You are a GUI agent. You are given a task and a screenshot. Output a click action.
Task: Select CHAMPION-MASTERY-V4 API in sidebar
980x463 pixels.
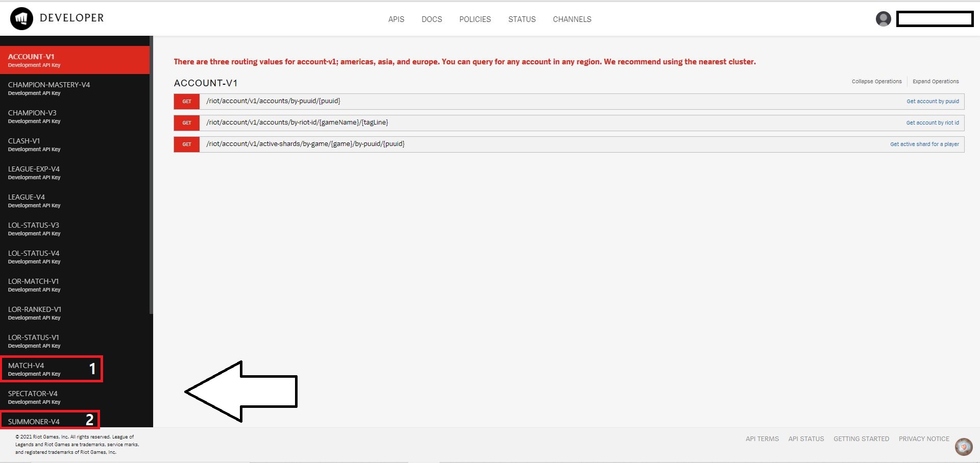click(x=75, y=88)
